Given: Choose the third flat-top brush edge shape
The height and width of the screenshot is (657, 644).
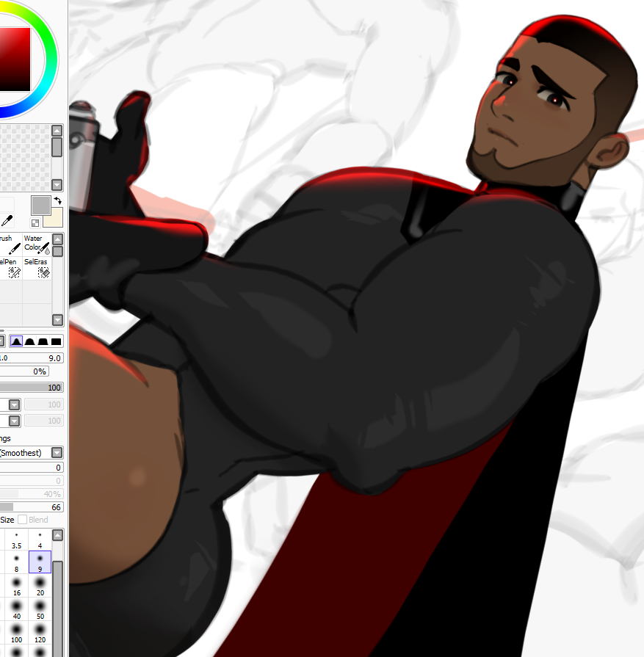Looking at the screenshot, I should (x=43, y=341).
